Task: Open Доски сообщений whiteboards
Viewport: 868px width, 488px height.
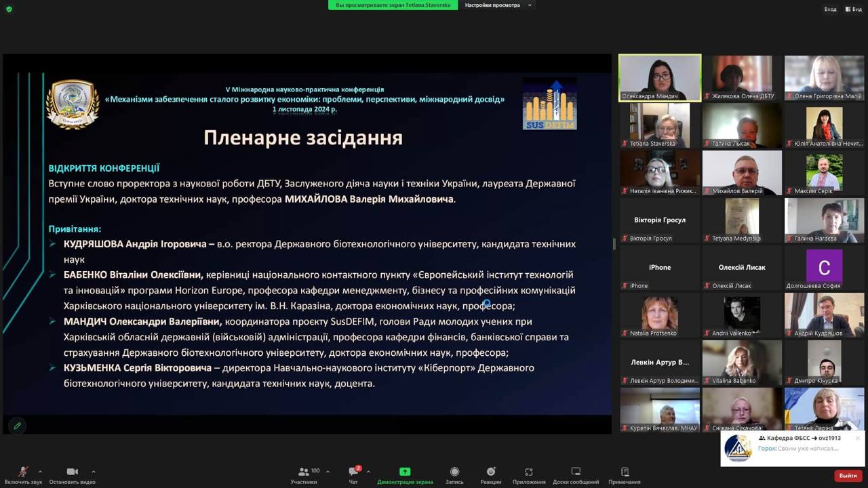Action: (x=576, y=474)
